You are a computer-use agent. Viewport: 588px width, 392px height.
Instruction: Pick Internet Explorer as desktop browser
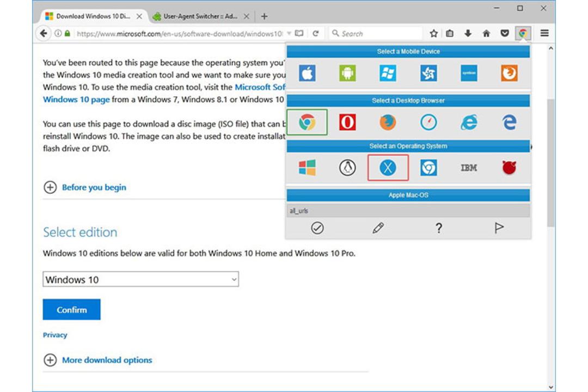469,122
